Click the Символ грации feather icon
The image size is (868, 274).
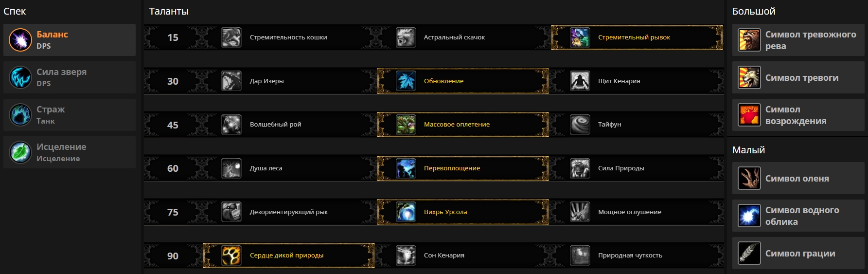pyautogui.click(x=749, y=254)
